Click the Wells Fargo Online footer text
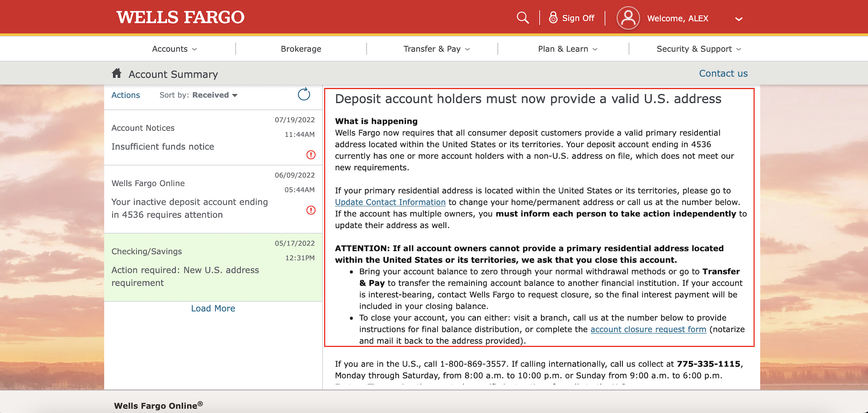 click(x=158, y=405)
